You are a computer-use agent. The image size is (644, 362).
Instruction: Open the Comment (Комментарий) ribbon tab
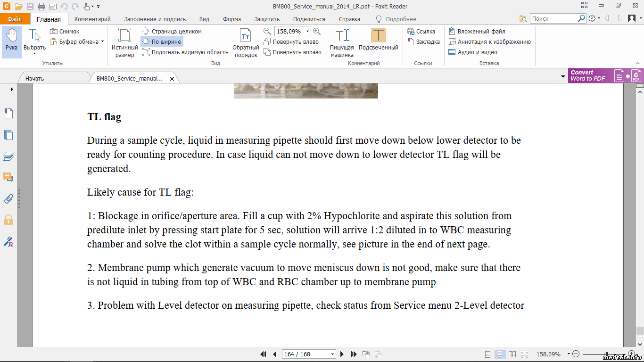pos(92,19)
